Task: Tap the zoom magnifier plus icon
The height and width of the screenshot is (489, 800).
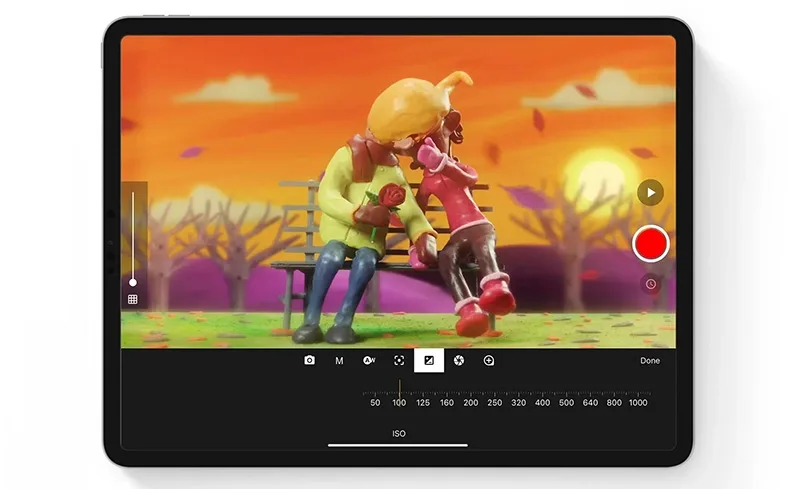Action: [489, 360]
